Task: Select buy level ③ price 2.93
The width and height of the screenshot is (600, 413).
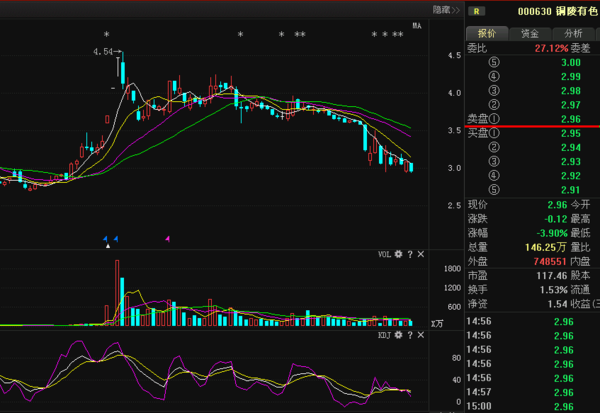Action: pyautogui.click(x=571, y=162)
